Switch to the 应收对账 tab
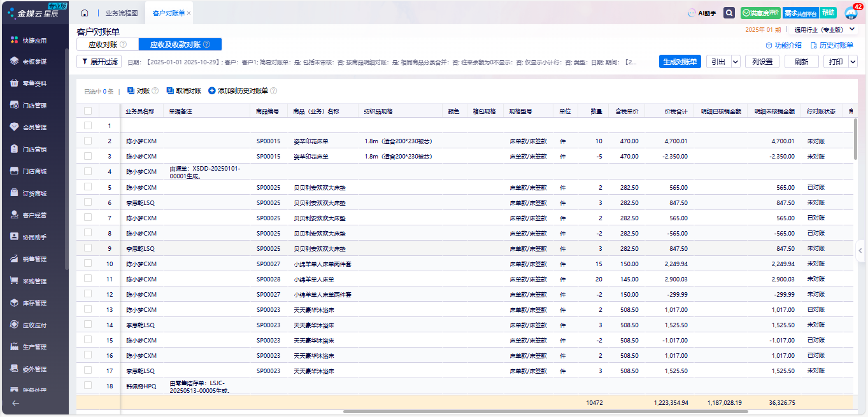Viewport: 868px width, 417px height. click(x=103, y=45)
